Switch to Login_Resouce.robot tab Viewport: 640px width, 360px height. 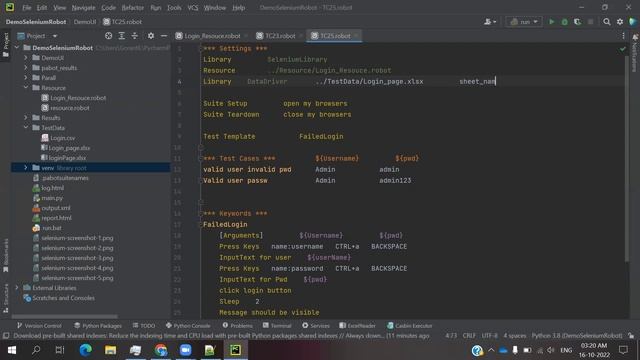[211, 36]
